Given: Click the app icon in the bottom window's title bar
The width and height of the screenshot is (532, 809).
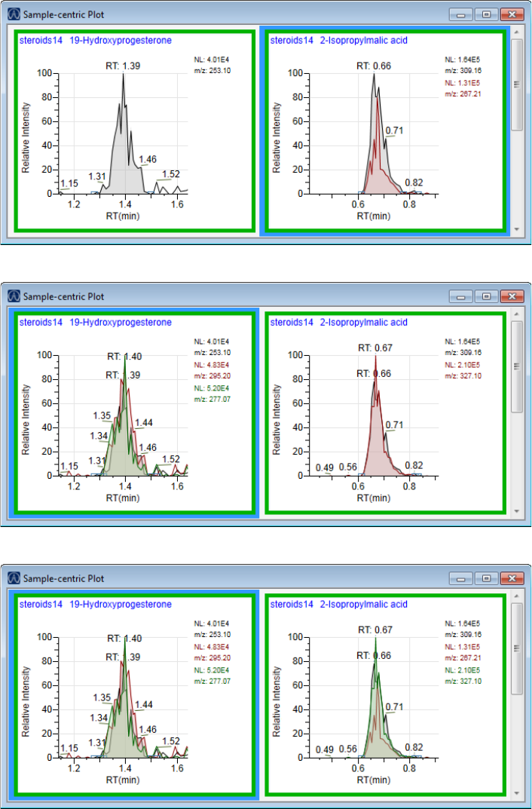Looking at the screenshot, I should pos(14,578).
